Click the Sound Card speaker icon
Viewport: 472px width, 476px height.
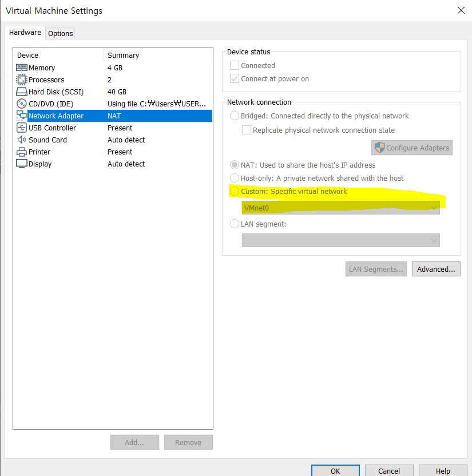pyautogui.click(x=22, y=140)
